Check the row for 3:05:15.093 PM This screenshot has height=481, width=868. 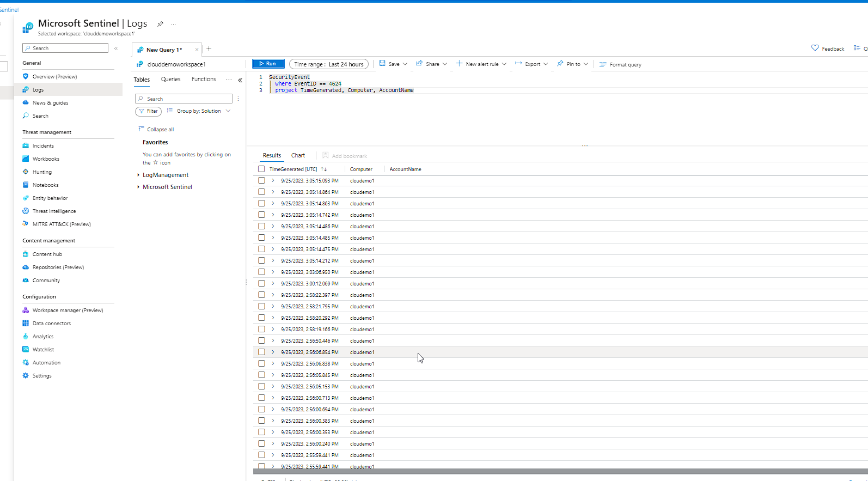(261, 180)
